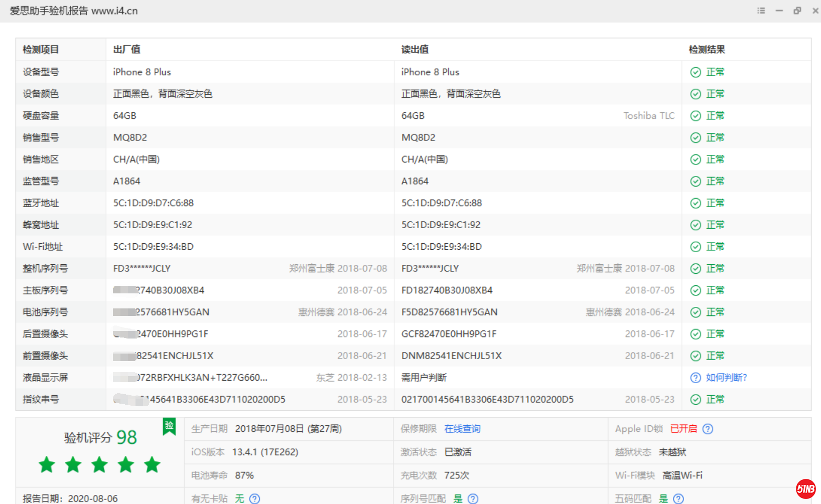Click help icon beside 序列号匹配

point(473,498)
